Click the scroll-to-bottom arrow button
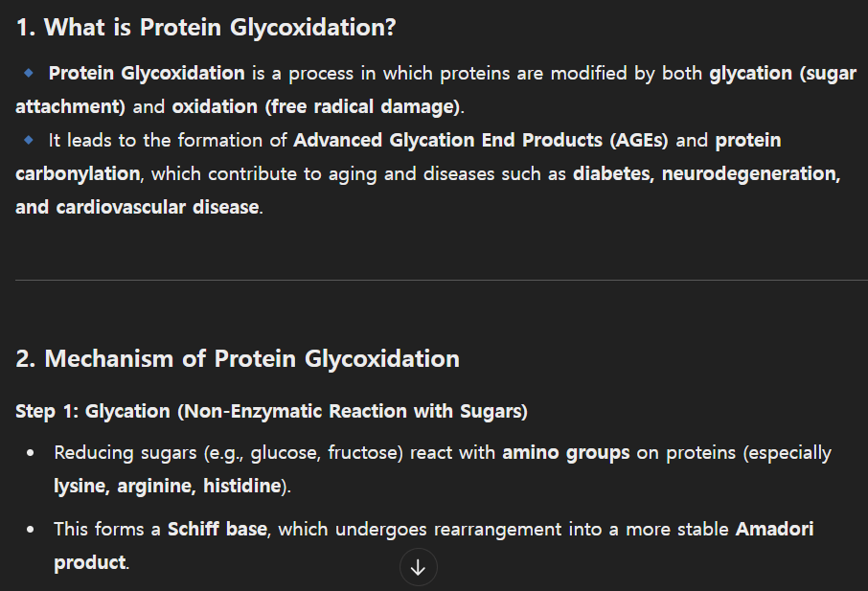The height and width of the screenshot is (591, 868). (418, 568)
